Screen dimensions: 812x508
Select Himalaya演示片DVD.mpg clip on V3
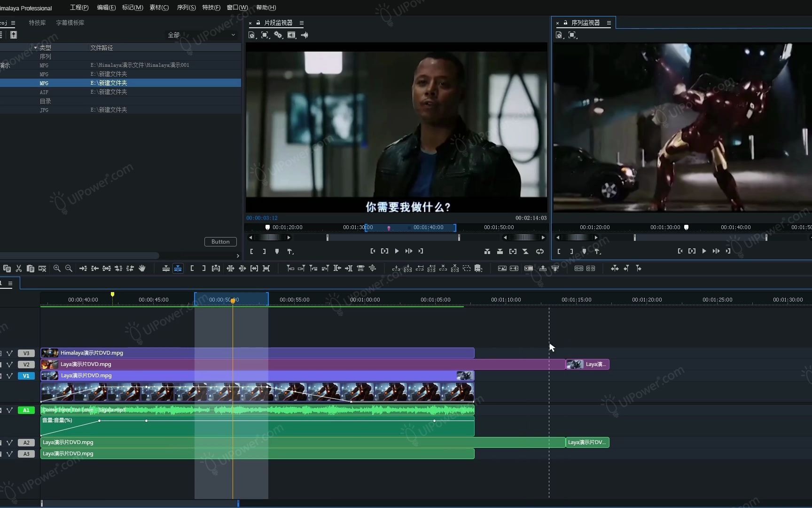point(258,353)
